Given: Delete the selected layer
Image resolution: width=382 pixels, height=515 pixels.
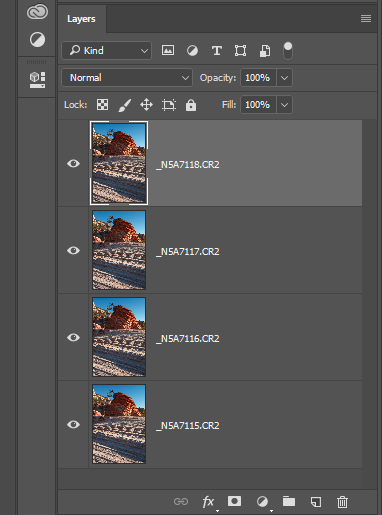Looking at the screenshot, I should (342, 502).
